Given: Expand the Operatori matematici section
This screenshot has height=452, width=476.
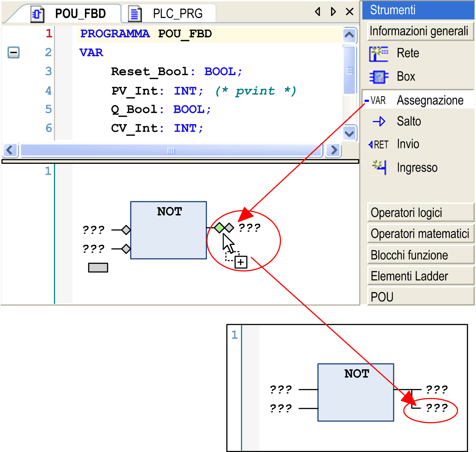Looking at the screenshot, I should (420, 234).
